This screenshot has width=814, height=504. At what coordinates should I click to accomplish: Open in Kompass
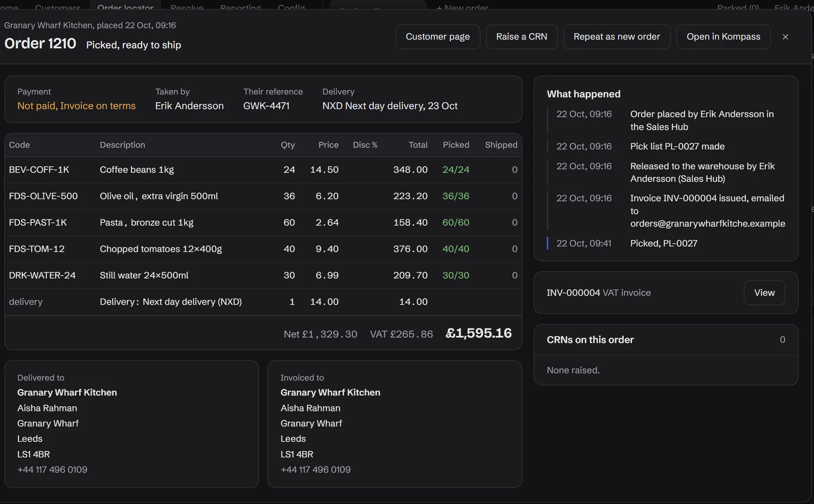point(723,37)
